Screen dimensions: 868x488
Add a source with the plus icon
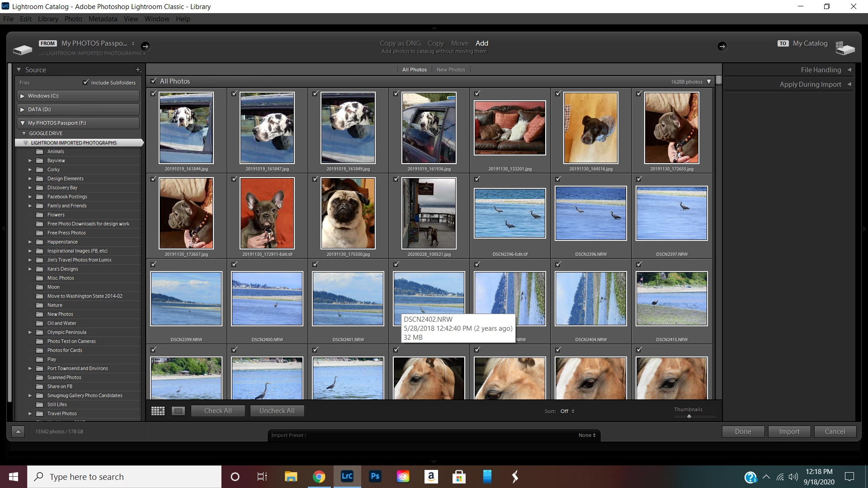[138, 70]
